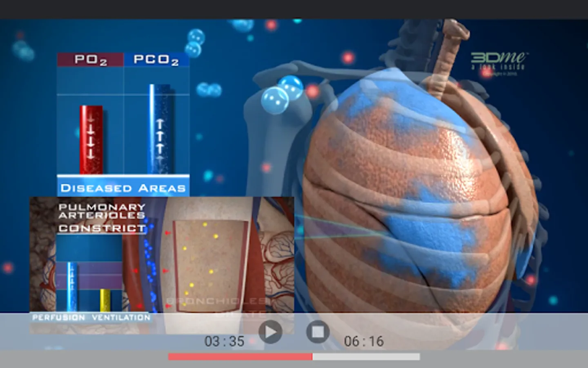Viewport: 588px width, 368px height.
Task: Click the total duration 06:16
Action: (x=364, y=341)
